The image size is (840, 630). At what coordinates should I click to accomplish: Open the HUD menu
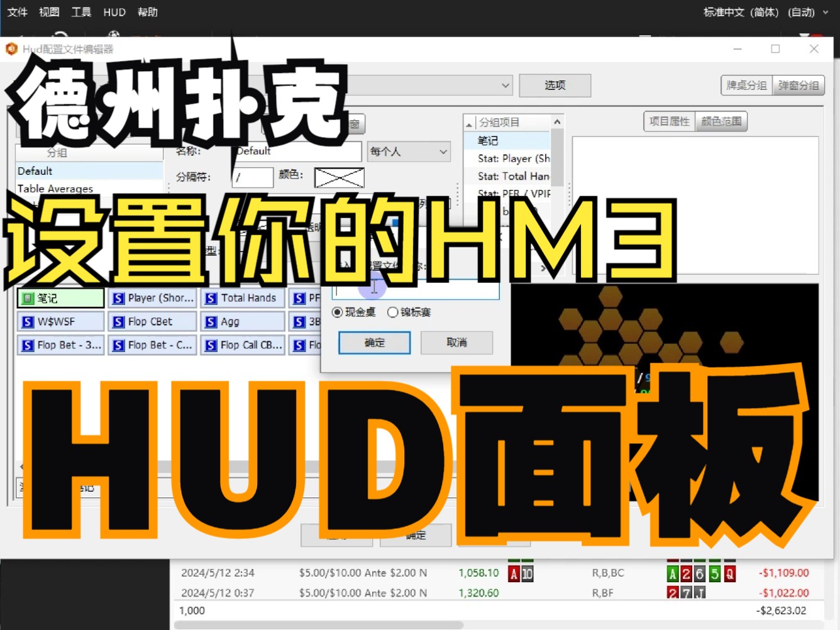click(x=114, y=12)
